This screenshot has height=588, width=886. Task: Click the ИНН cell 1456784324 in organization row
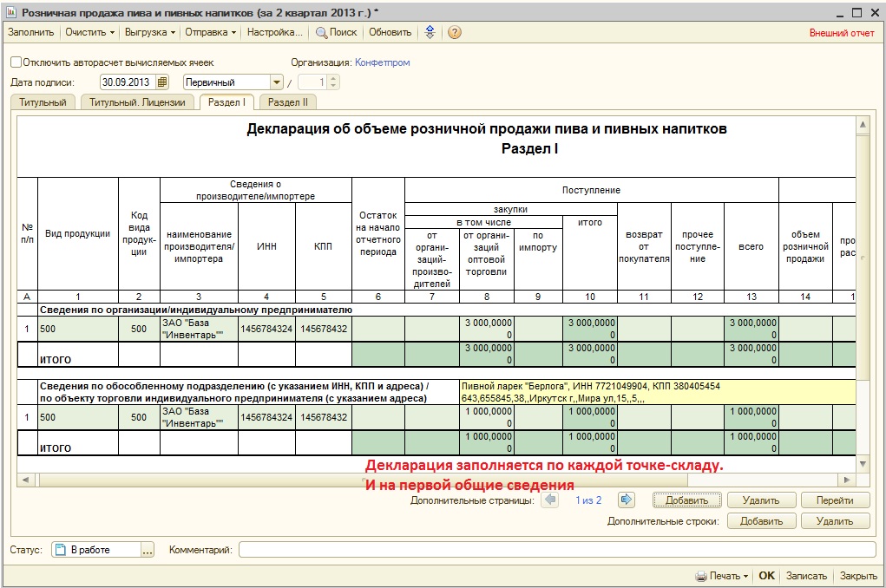pos(266,329)
